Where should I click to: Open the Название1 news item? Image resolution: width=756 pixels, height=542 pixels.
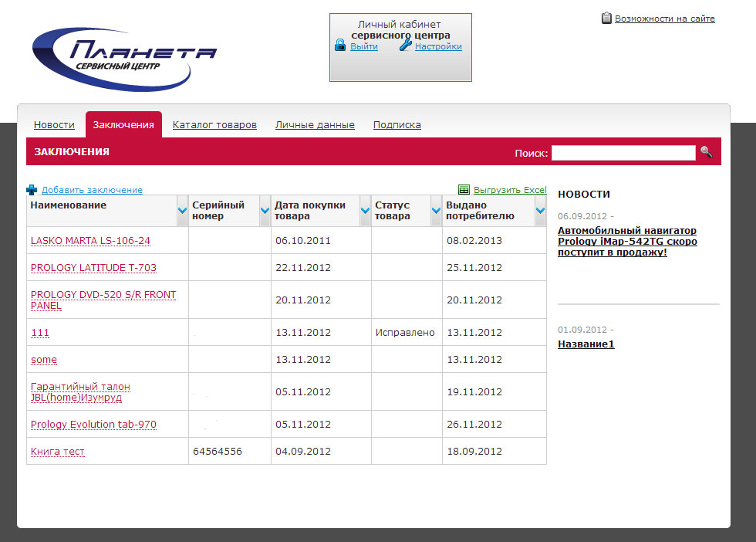(586, 344)
